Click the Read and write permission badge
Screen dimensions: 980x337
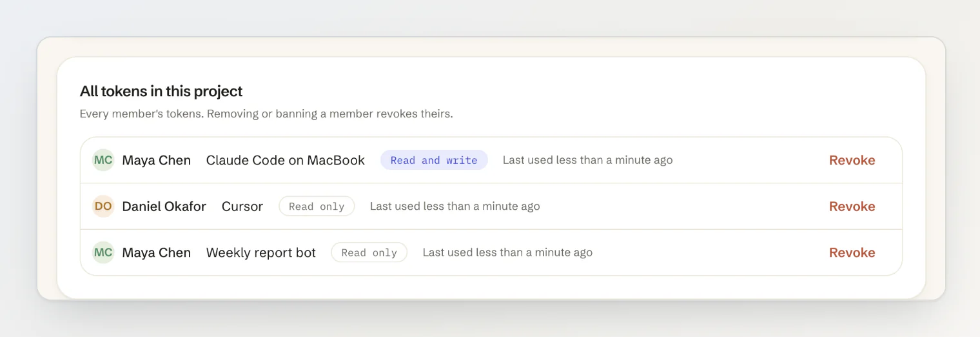[434, 160]
